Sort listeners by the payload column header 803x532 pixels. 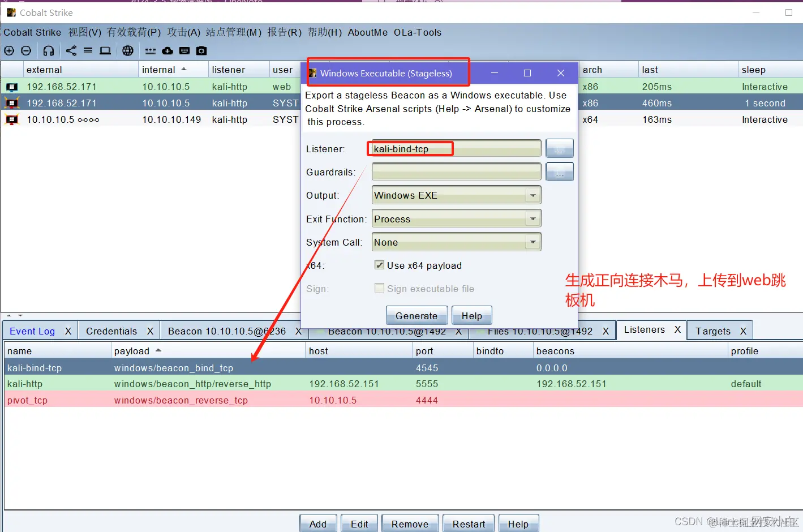click(208, 351)
